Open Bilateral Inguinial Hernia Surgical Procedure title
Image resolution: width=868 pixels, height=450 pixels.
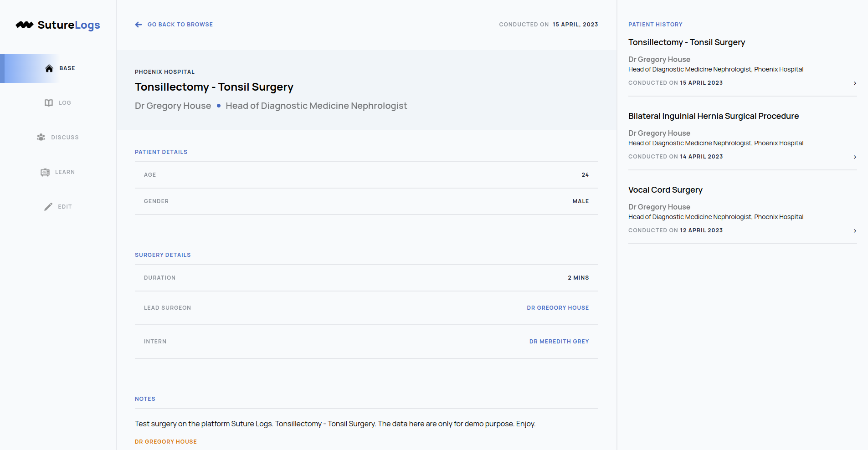pos(713,116)
